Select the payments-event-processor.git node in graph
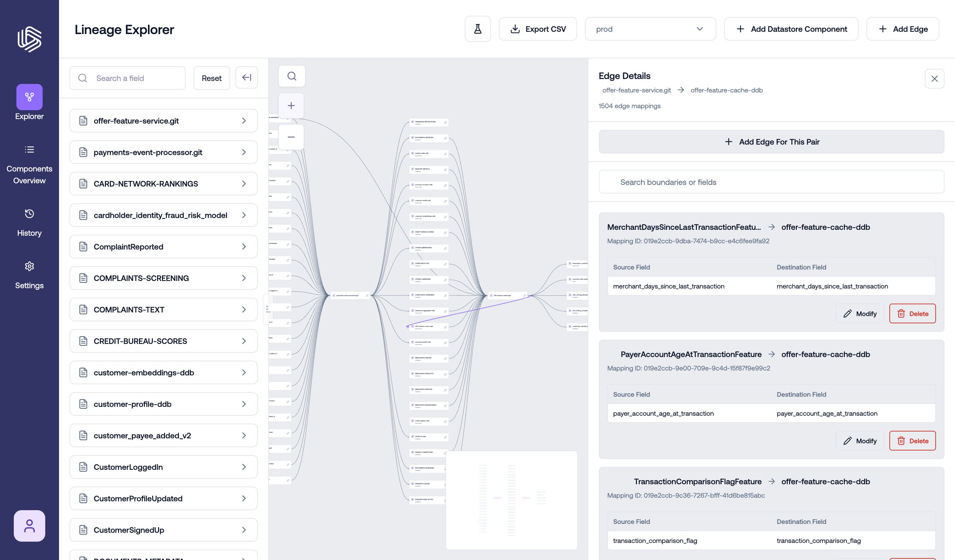This screenshot has height=560, width=955. (x=350, y=295)
